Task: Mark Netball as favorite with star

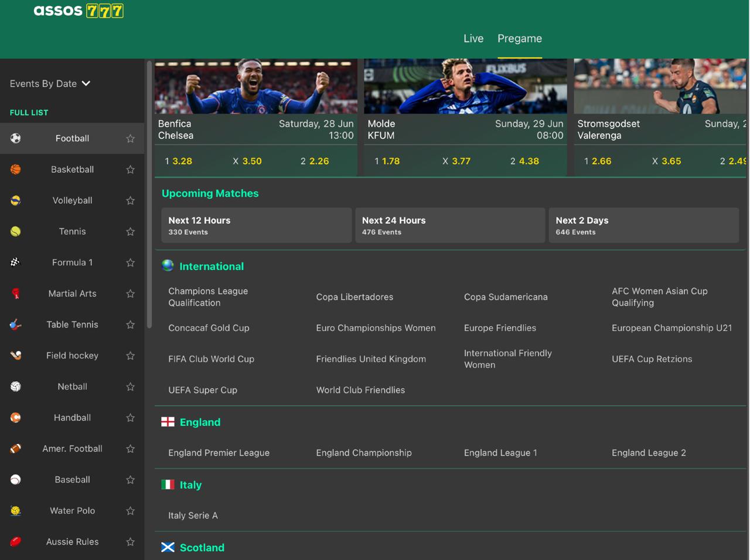Action: pos(131,387)
